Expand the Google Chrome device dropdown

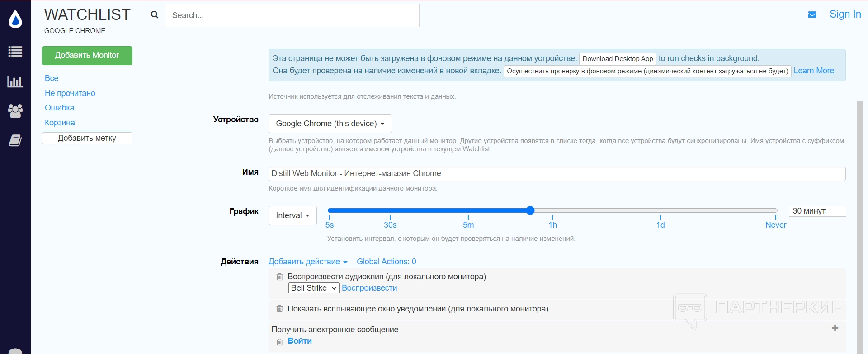tap(330, 124)
